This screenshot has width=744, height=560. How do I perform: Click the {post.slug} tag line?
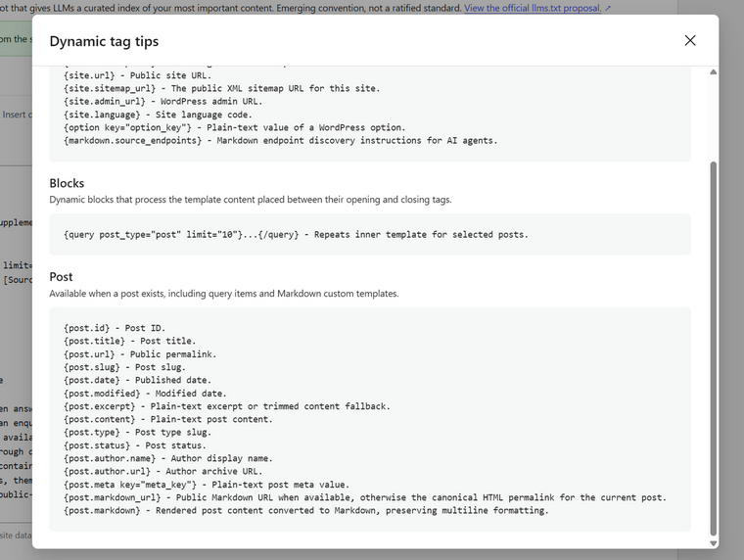click(x=124, y=367)
